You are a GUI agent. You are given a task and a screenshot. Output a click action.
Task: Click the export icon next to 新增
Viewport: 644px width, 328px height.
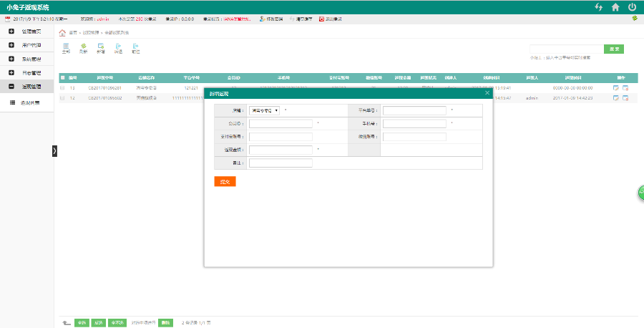tap(118, 48)
